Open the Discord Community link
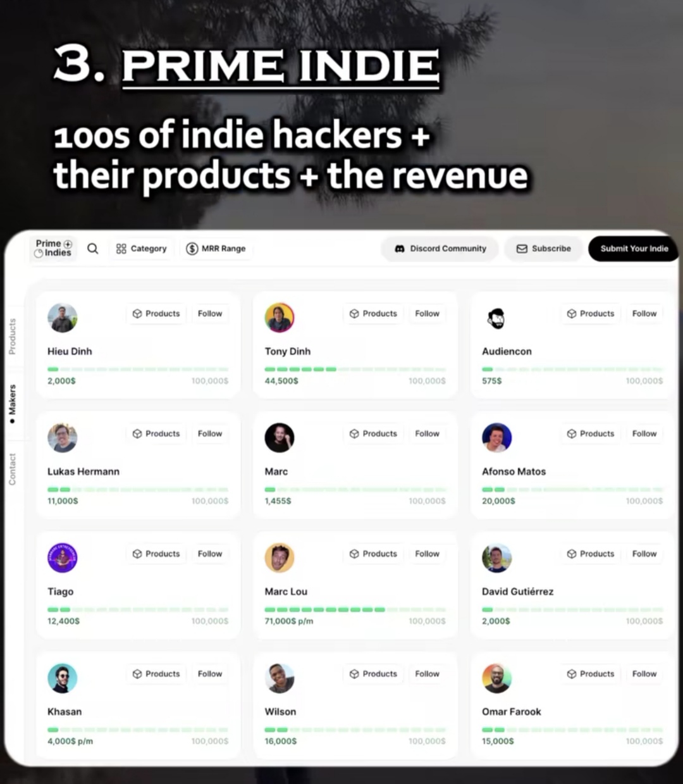The image size is (683, 784). coord(440,249)
